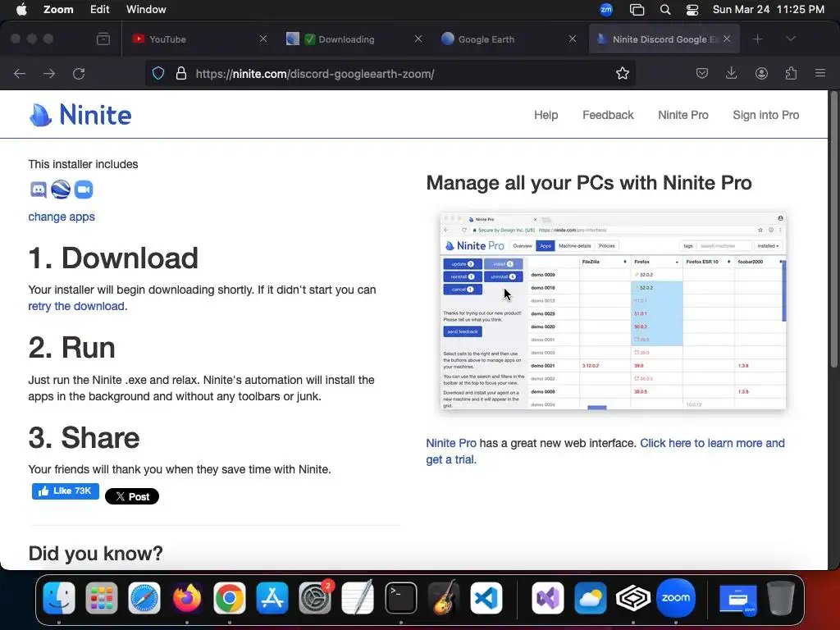This screenshot has width=840, height=630.
Task: Click the Help link
Action: [x=546, y=115]
